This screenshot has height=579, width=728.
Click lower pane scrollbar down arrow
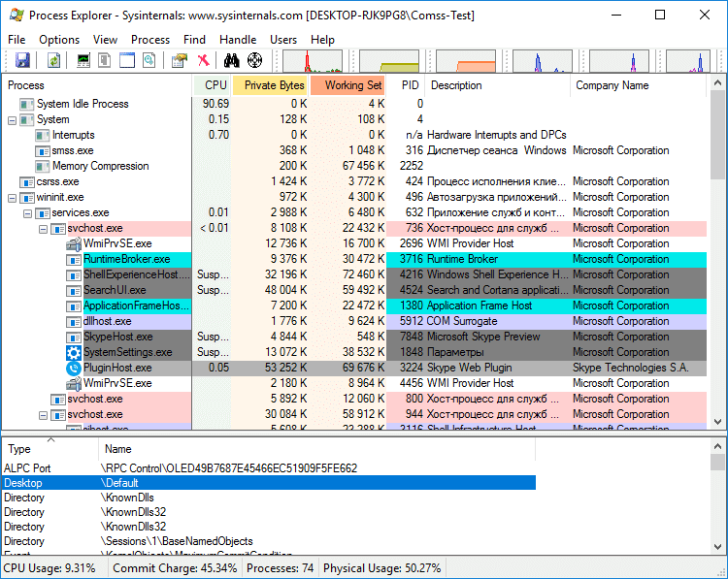point(717,547)
